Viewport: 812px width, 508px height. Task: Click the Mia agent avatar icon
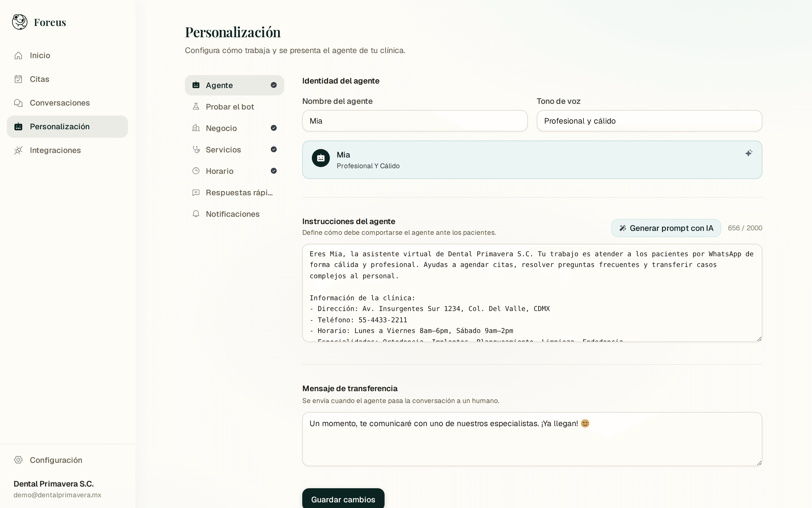coord(321,158)
